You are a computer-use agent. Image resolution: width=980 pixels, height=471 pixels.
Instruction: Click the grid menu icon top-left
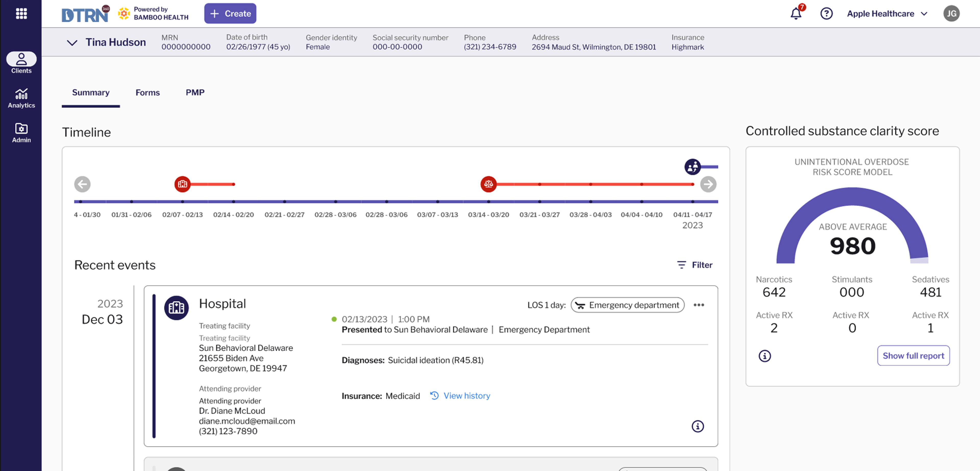click(21, 13)
